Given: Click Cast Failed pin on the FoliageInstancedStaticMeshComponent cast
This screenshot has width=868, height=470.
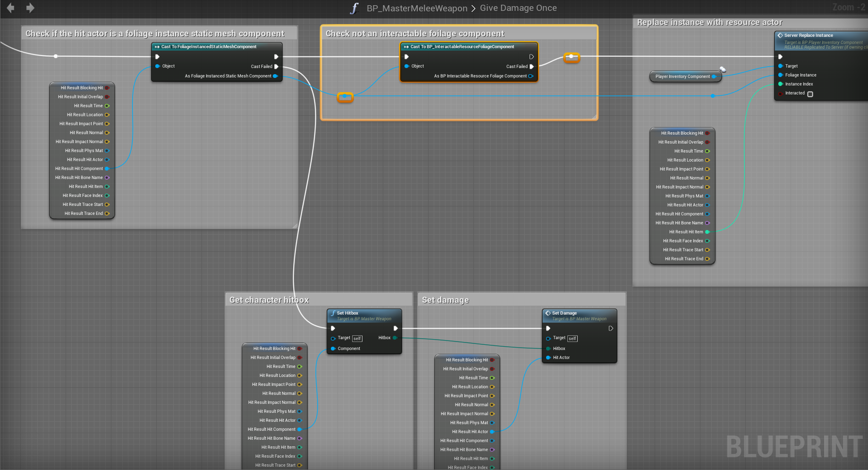Looking at the screenshot, I should pos(276,67).
